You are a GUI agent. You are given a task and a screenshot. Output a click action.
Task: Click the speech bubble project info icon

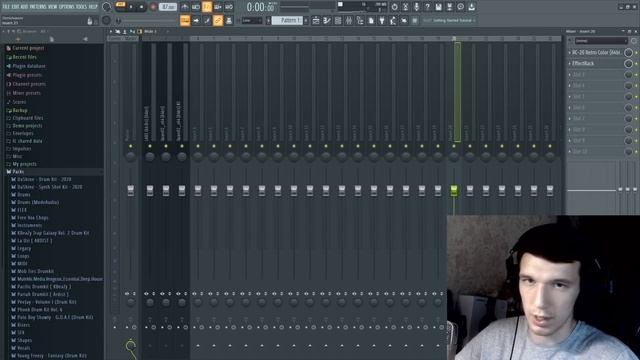pos(460,7)
